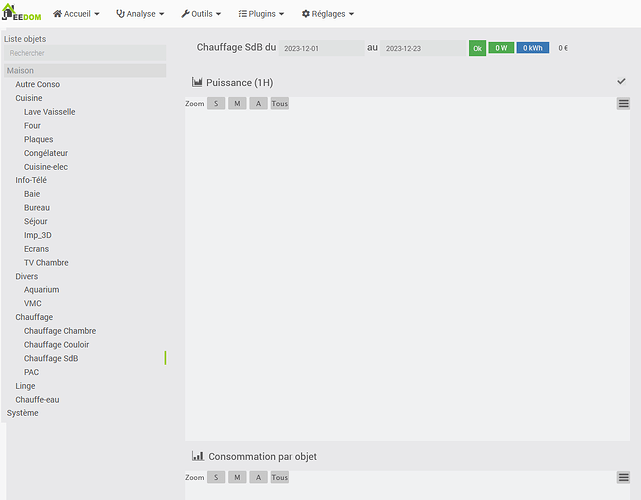641x500 pixels.
Task: Click the green Ok button
Action: coord(477,48)
